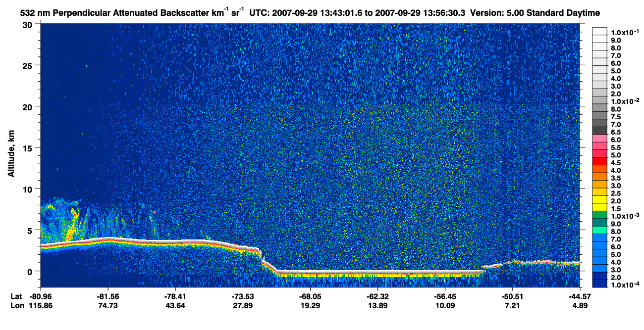Select the latitude value '-68.05'
Image resolution: width=644 pixels, height=330 pixels.
pos(310,296)
